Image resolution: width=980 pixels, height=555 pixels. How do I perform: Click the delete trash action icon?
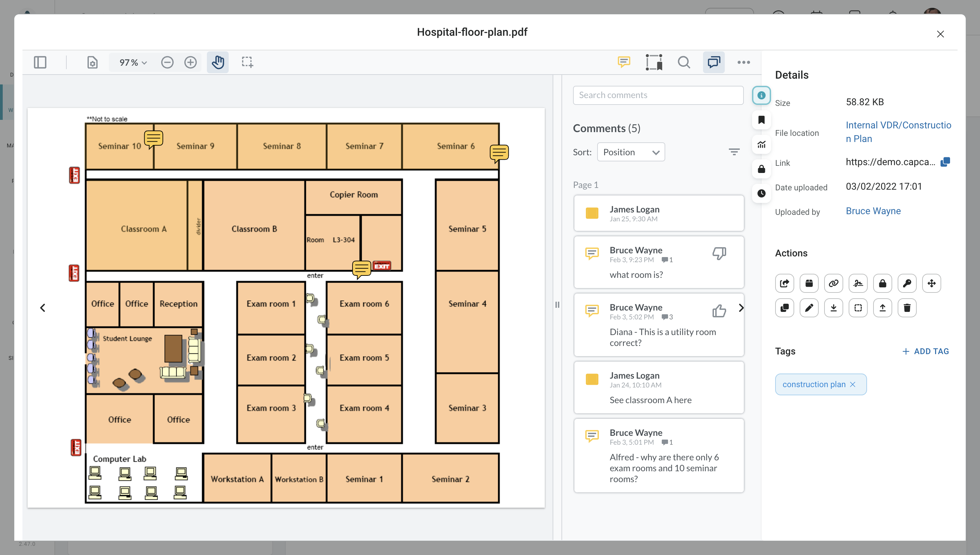pos(907,307)
